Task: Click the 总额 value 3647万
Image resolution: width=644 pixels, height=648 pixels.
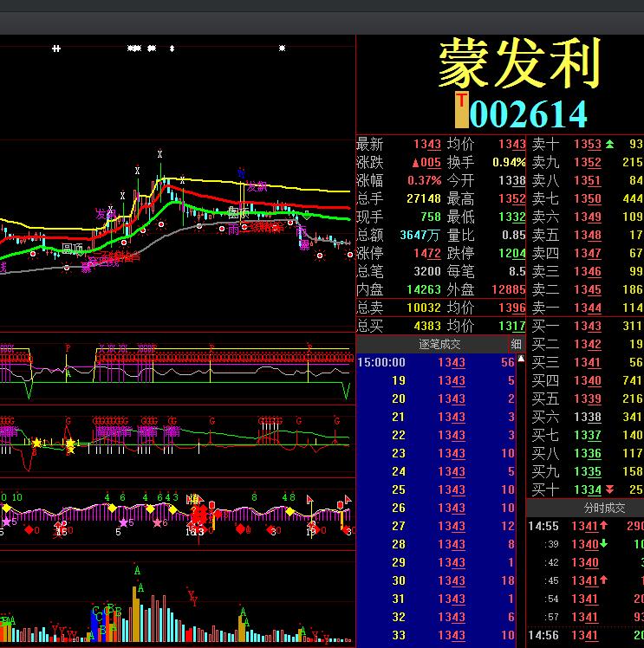Action: click(420, 235)
